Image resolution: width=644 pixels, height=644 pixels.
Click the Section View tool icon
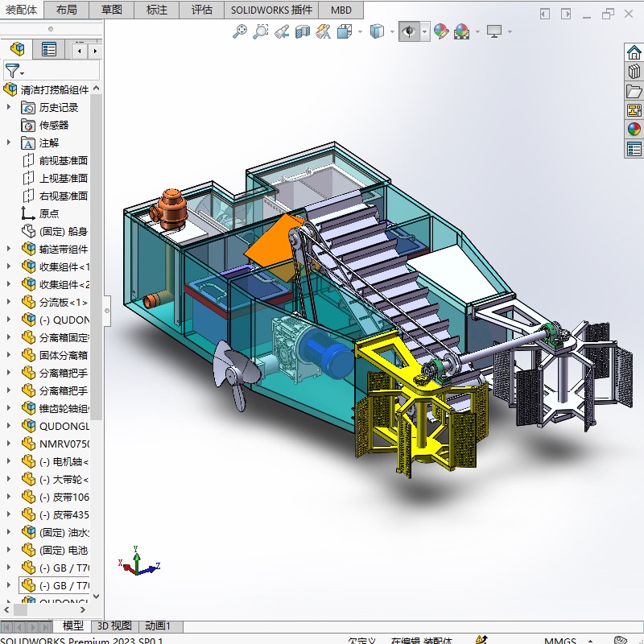point(302,31)
